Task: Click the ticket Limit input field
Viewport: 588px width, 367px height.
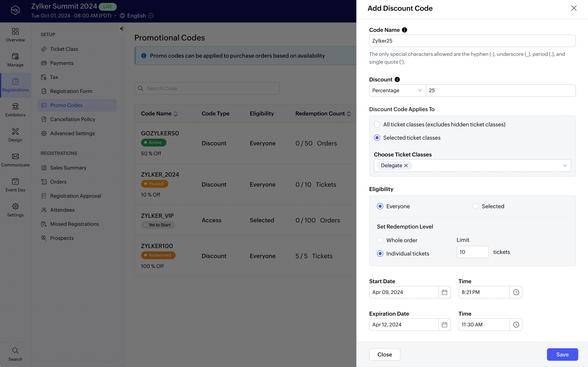Action: [x=472, y=252]
